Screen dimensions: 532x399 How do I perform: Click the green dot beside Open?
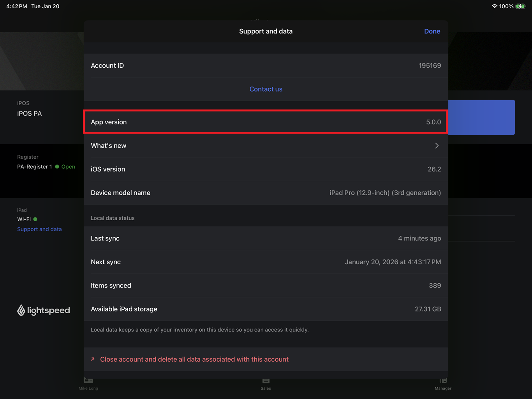tap(57, 167)
